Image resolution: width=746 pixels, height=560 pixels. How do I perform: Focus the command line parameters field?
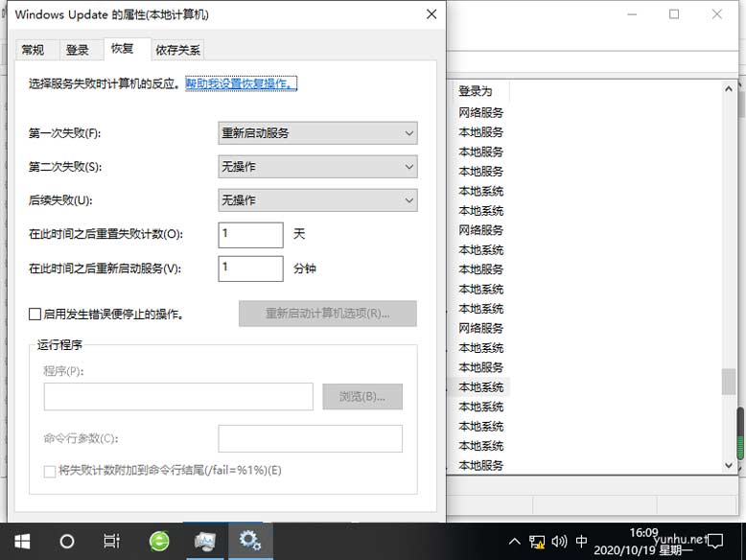[311, 438]
